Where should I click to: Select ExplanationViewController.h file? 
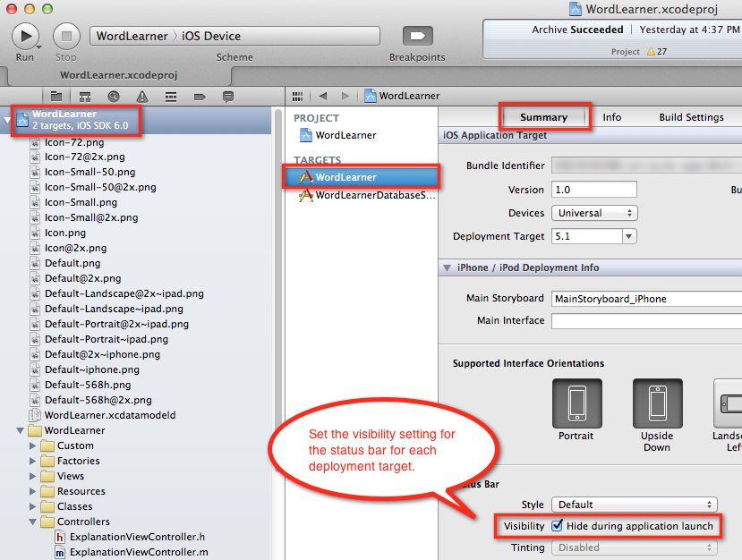(x=130, y=537)
